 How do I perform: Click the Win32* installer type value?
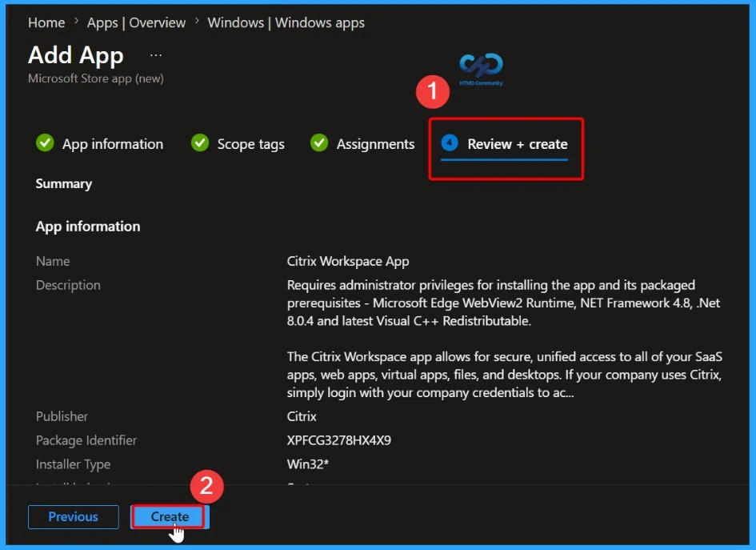pos(308,464)
